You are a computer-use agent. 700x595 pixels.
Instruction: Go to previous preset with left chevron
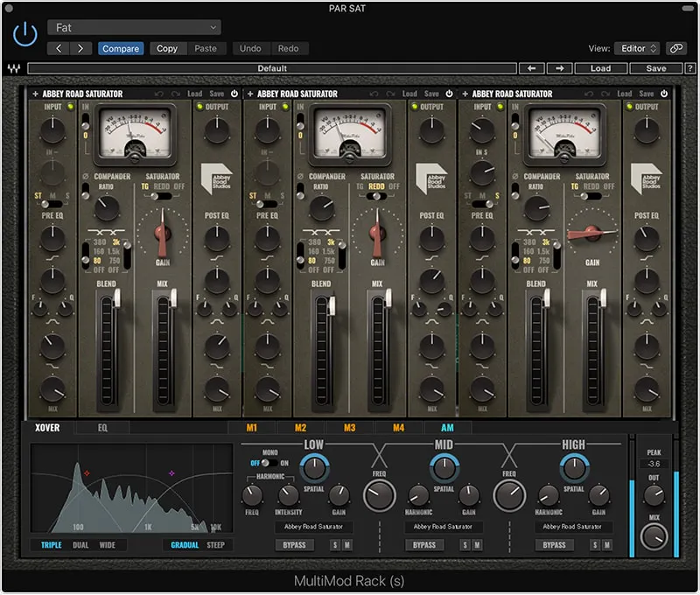point(59,48)
